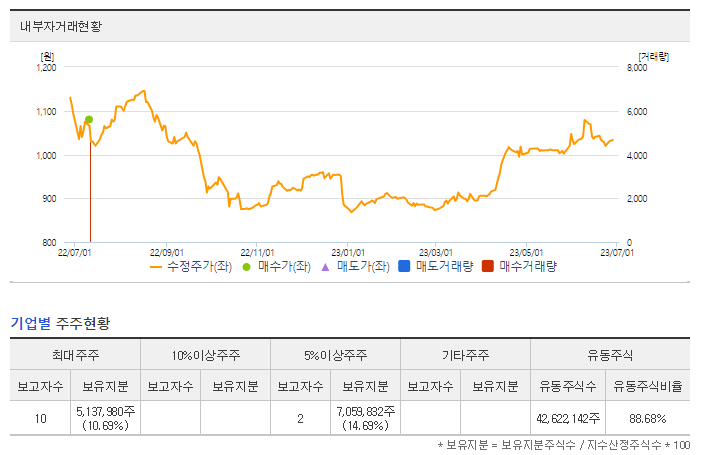Click the 매수거래량 legend label
This screenshot has width=701, height=455.
coord(528,266)
